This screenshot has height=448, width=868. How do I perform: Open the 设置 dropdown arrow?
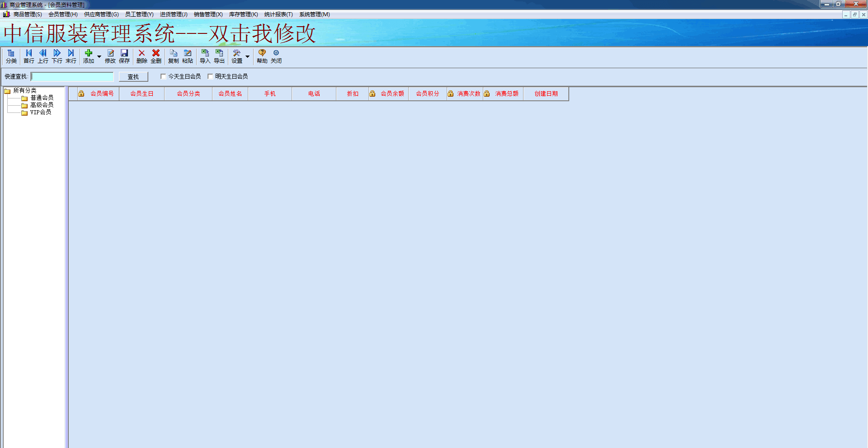click(247, 57)
